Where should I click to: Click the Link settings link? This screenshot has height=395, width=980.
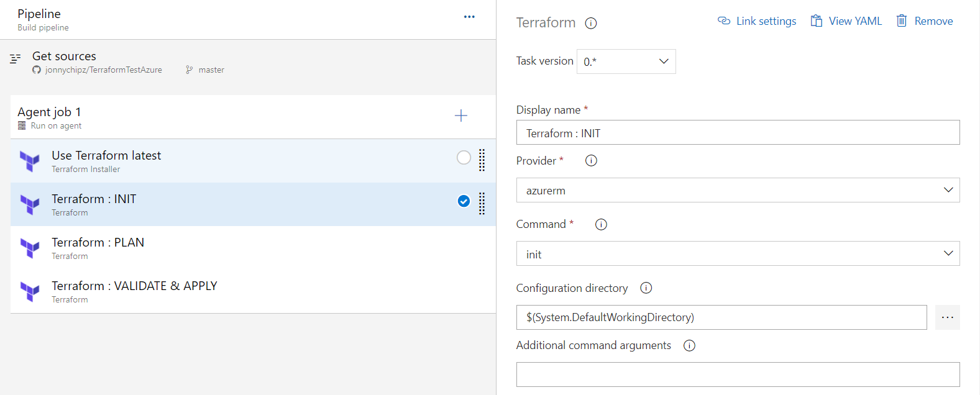[757, 21]
